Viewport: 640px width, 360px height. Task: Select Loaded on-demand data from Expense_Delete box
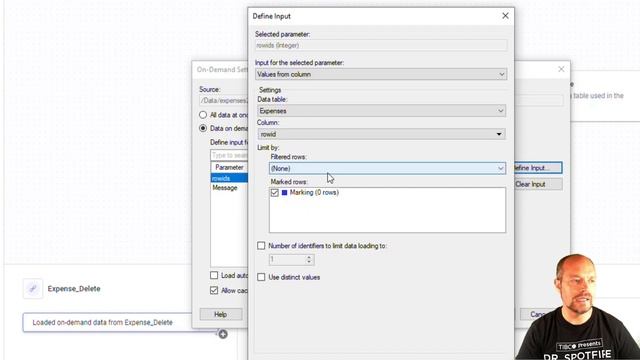(107, 322)
